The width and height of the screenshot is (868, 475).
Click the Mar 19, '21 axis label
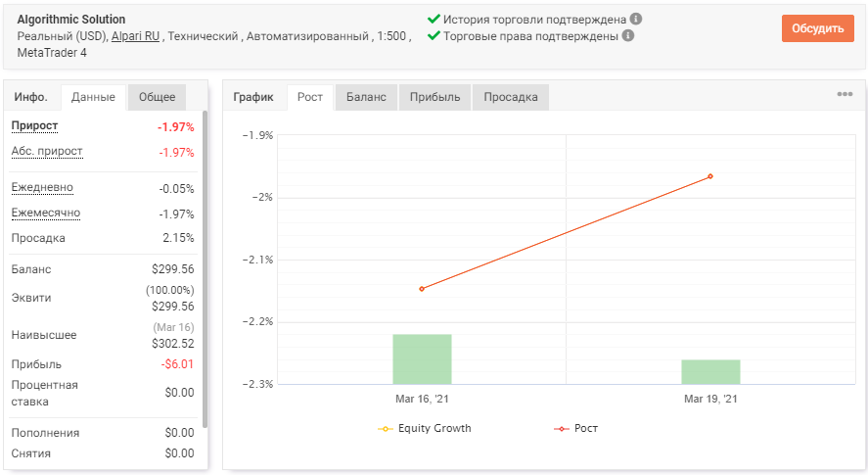710,399
